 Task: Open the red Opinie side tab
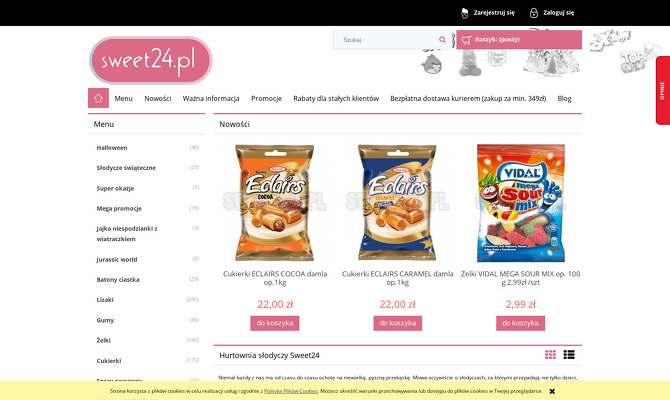pyautogui.click(x=663, y=91)
